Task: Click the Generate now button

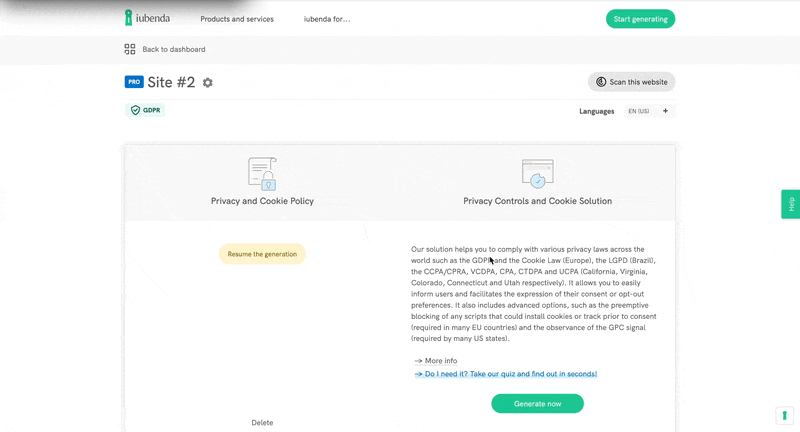Action: point(537,404)
